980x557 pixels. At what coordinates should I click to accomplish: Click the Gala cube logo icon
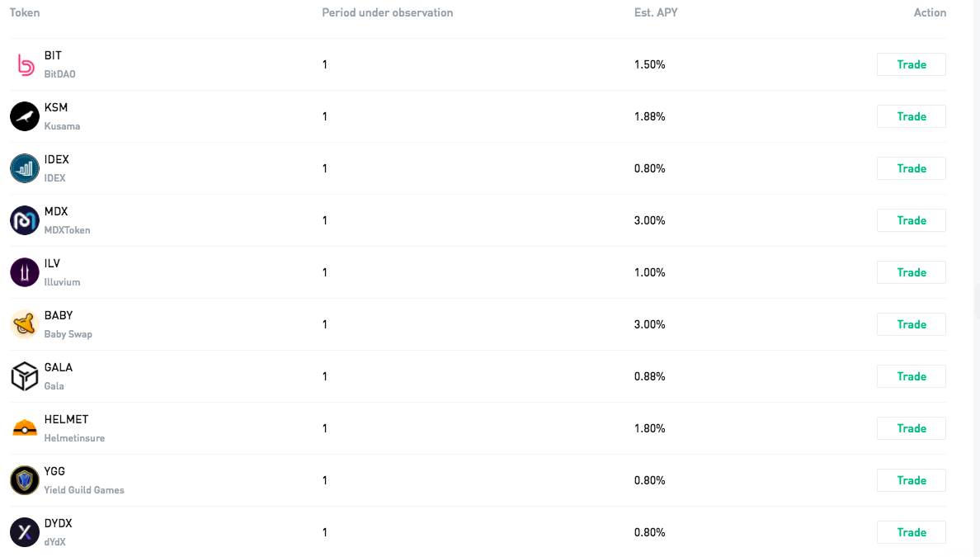pos(25,376)
